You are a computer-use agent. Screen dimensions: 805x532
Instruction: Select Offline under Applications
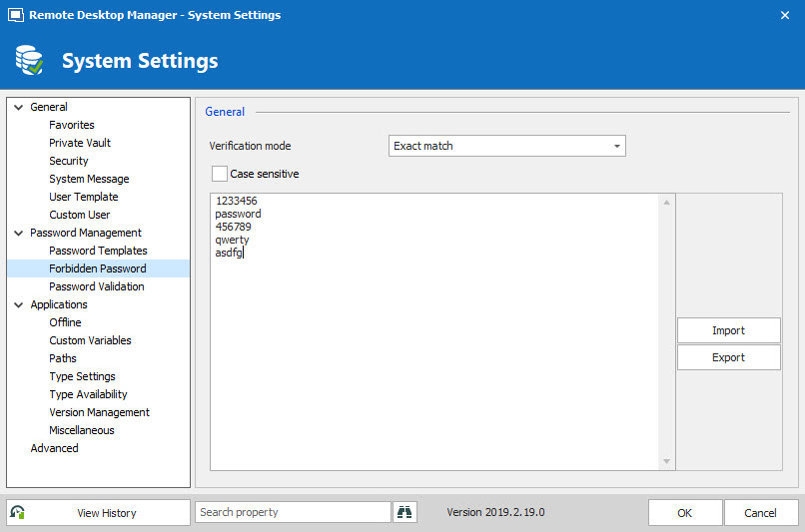[x=65, y=322]
